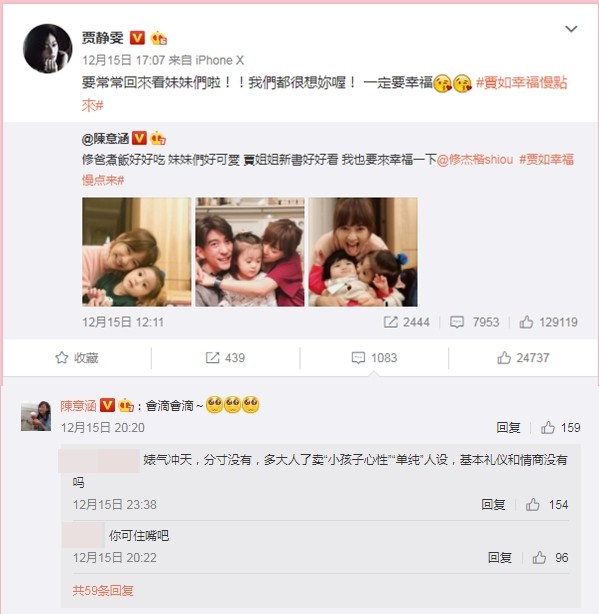Like 陳意涵's comment with 159 likes

click(560, 428)
